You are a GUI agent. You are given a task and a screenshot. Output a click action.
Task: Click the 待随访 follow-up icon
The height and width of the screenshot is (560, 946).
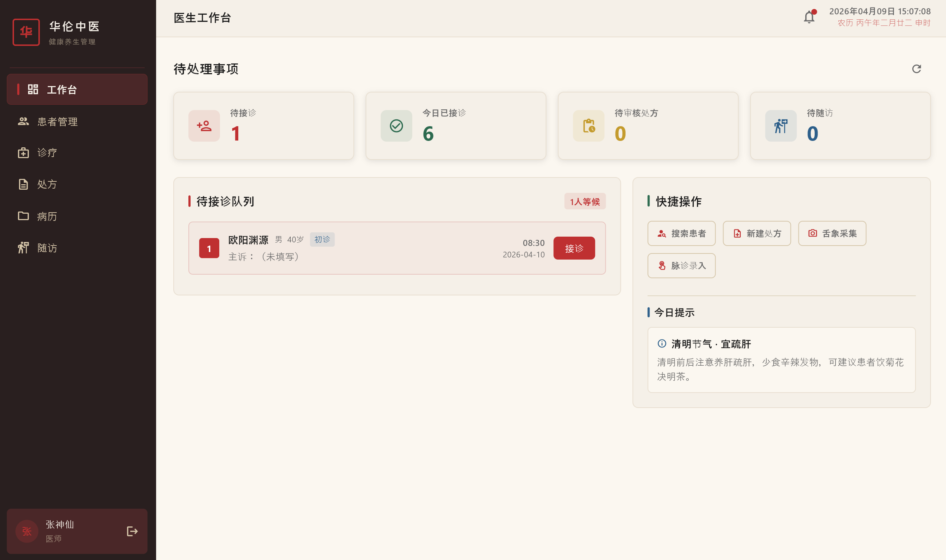[x=781, y=126]
